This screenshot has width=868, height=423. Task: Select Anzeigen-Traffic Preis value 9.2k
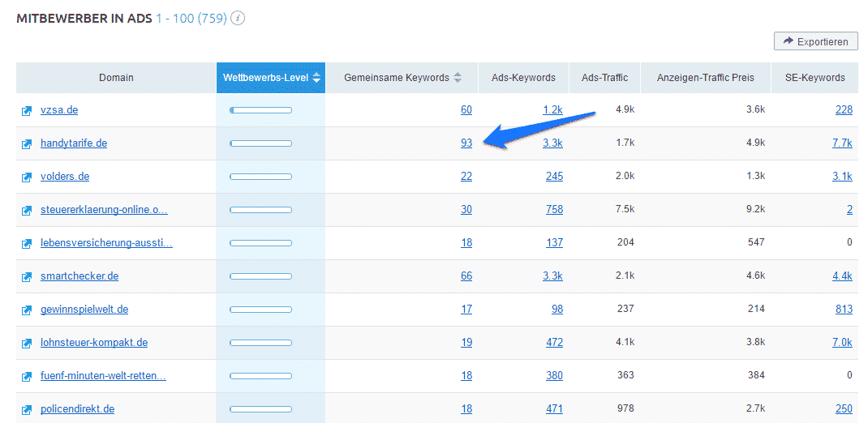(755, 209)
